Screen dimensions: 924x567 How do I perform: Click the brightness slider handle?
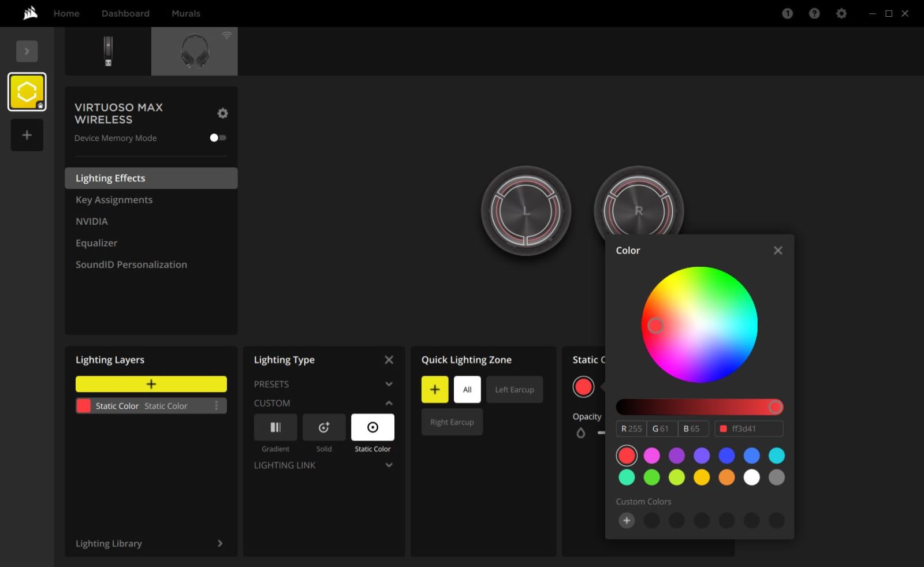tap(776, 407)
